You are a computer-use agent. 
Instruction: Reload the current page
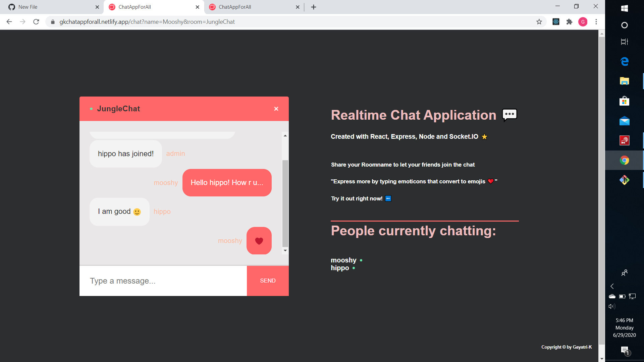pos(36,22)
